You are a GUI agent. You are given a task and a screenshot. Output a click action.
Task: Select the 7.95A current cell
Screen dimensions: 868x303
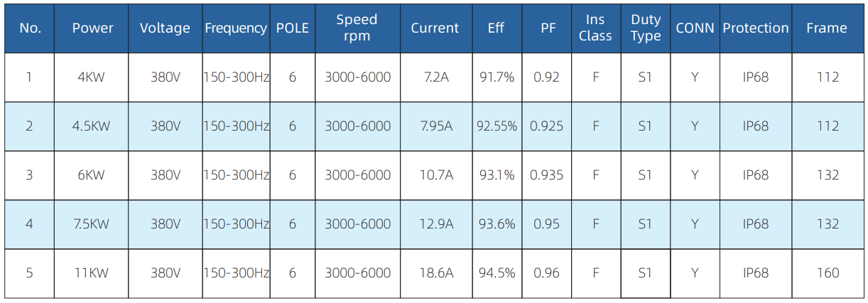point(435,126)
